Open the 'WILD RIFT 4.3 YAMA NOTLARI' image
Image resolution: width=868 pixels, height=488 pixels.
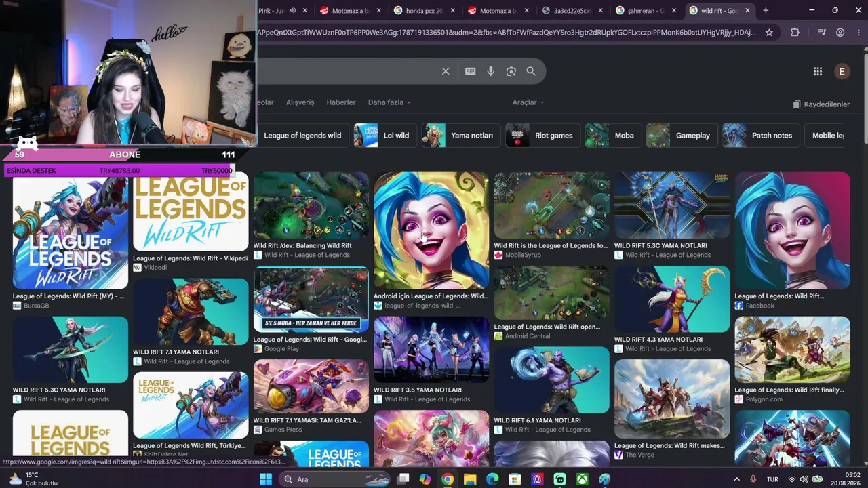pyautogui.click(x=672, y=299)
